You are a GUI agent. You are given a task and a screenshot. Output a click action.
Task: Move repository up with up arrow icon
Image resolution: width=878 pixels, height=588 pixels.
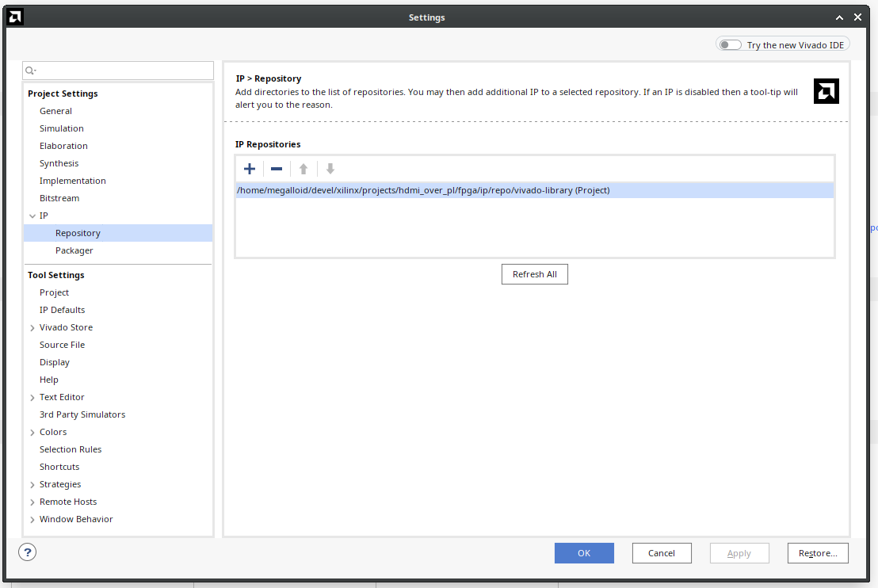(303, 169)
